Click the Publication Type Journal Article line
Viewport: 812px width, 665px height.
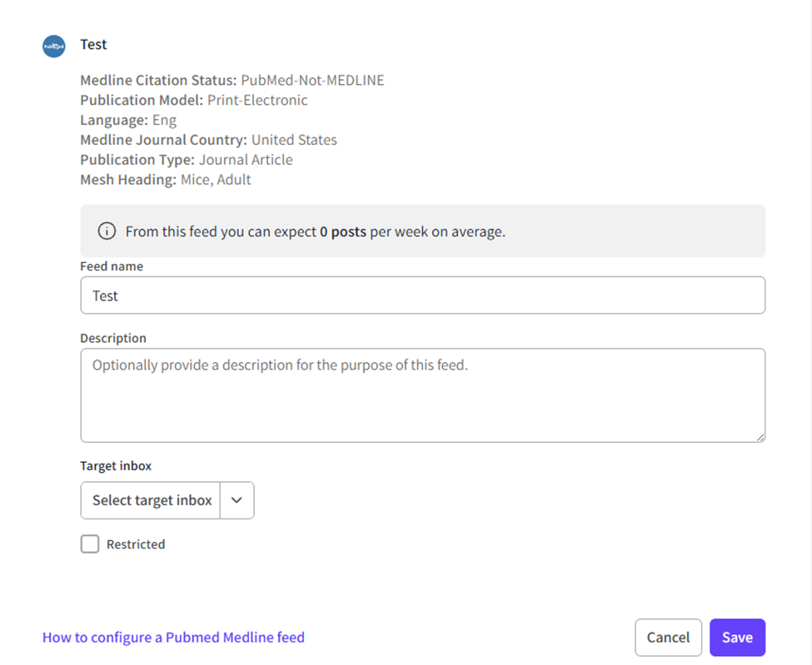(186, 160)
